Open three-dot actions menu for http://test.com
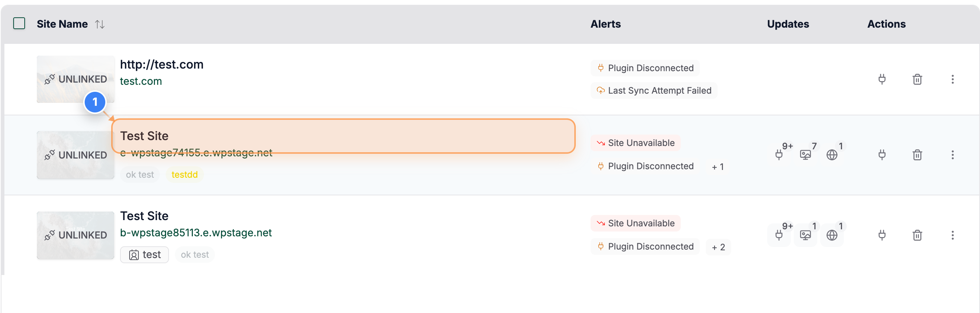This screenshot has height=313, width=980. pyautogui.click(x=953, y=79)
